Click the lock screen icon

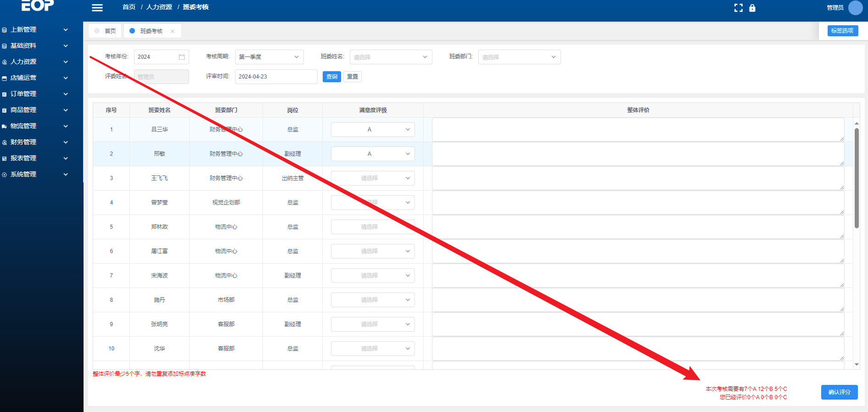pyautogui.click(x=752, y=8)
